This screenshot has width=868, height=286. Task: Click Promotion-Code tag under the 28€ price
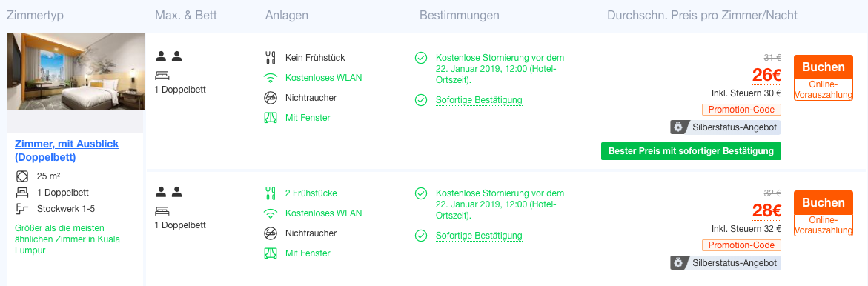(x=741, y=245)
